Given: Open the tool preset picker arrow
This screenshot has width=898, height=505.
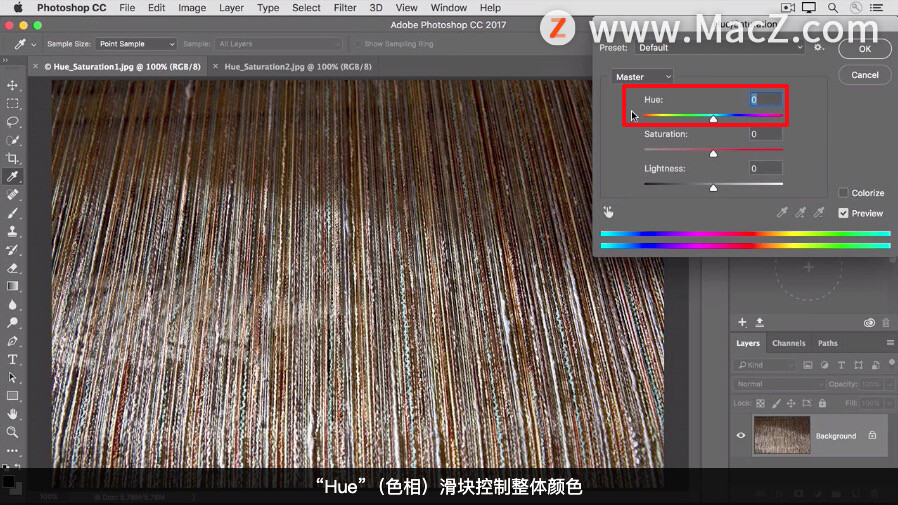Looking at the screenshot, I should 34,44.
